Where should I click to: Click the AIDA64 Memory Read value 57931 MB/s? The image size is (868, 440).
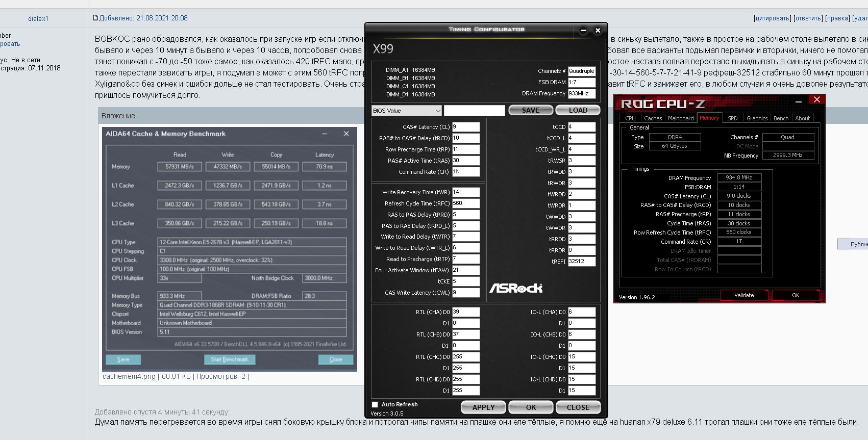pos(180,167)
